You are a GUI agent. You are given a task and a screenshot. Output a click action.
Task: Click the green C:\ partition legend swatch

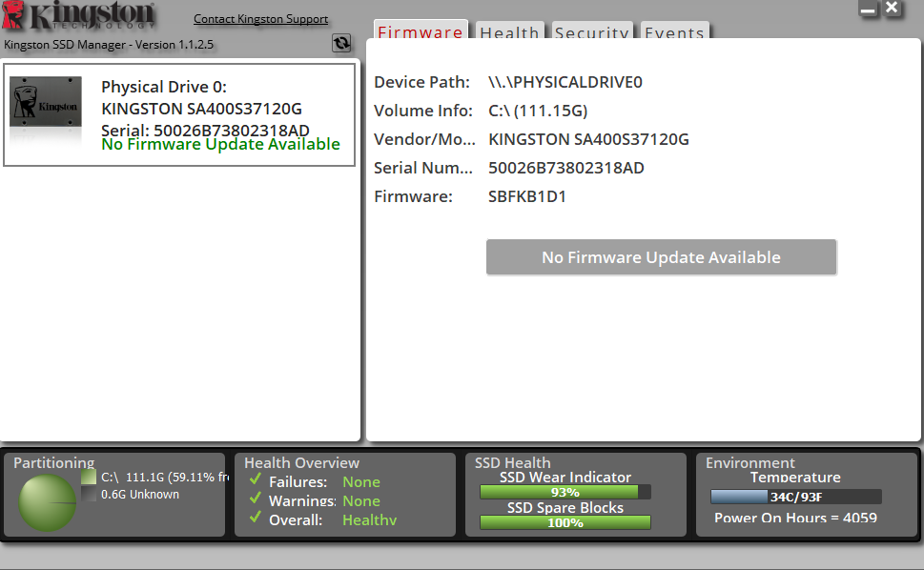pyautogui.click(x=89, y=477)
